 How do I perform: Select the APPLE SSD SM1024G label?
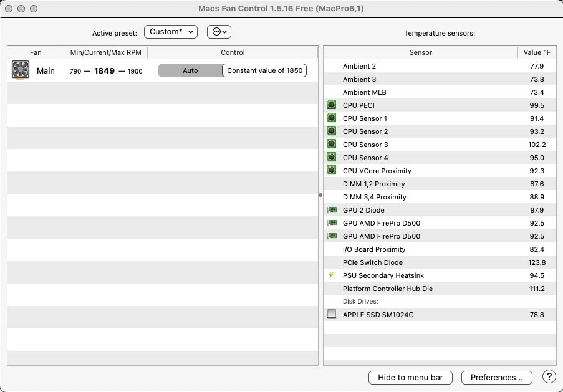coord(378,315)
